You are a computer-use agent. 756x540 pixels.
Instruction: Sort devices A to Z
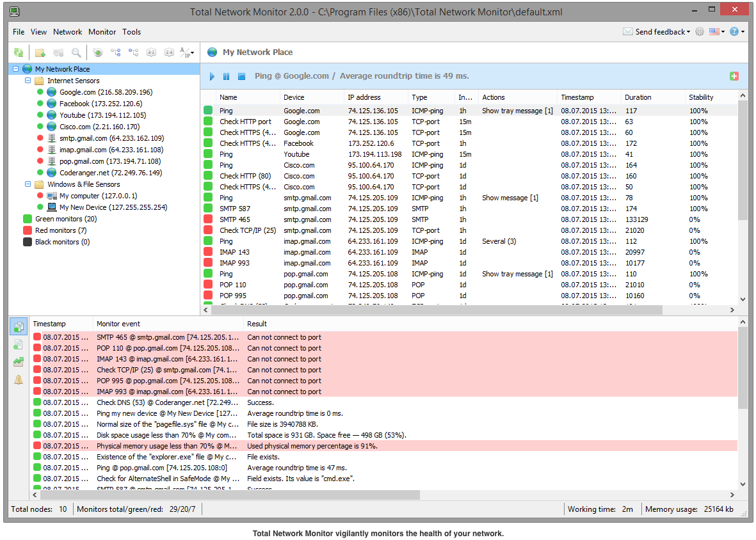tap(152, 52)
